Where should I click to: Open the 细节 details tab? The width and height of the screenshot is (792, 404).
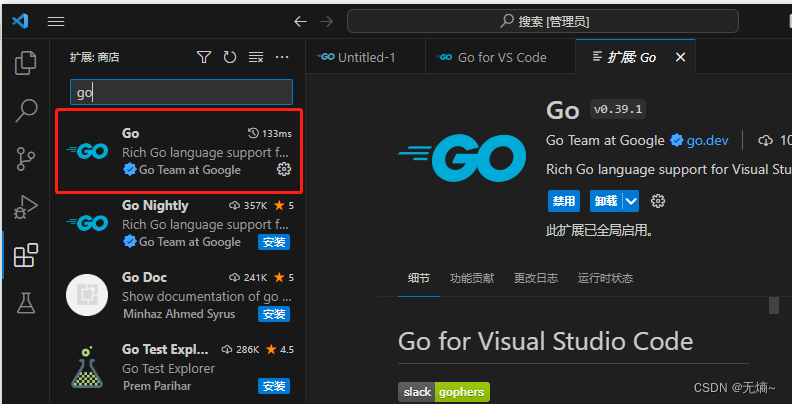coord(419,278)
